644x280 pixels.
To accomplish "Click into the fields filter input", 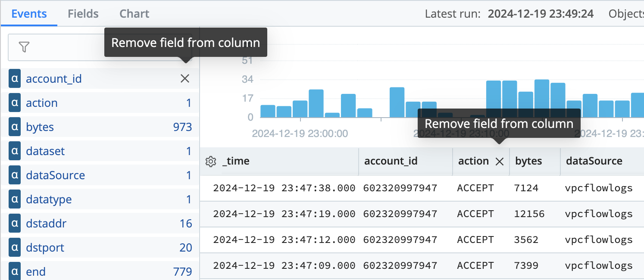I will tap(100, 47).
